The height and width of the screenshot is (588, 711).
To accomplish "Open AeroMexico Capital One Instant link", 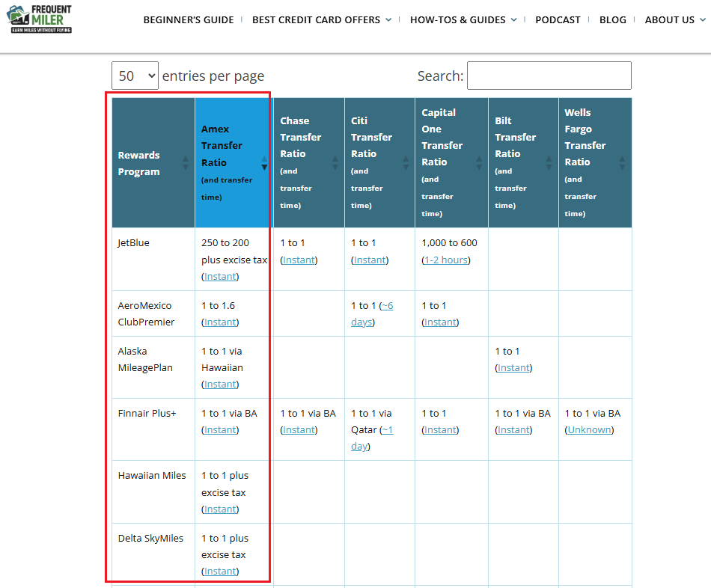I will click(440, 322).
